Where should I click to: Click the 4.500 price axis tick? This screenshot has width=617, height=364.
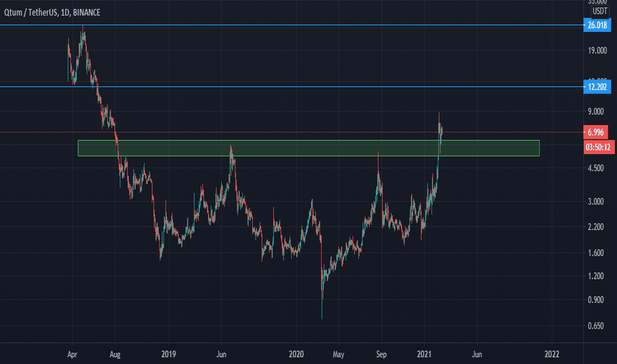(x=596, y=168)
